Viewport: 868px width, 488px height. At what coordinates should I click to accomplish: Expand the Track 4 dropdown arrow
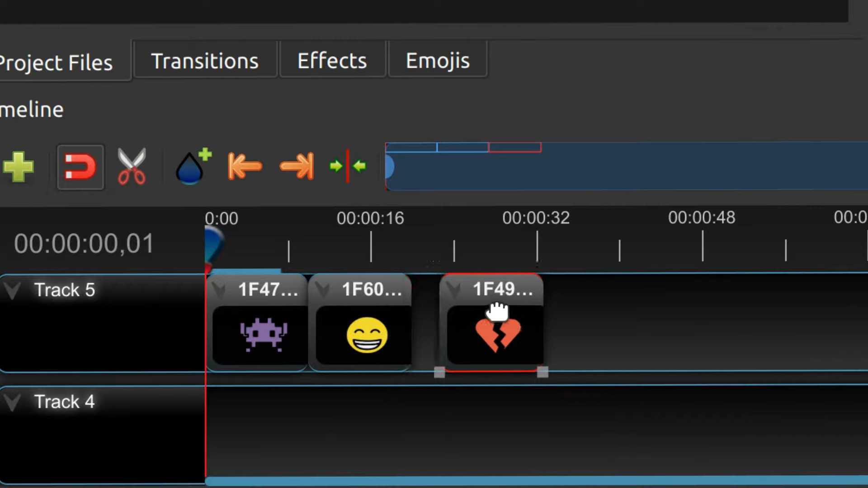pos(12,402)
